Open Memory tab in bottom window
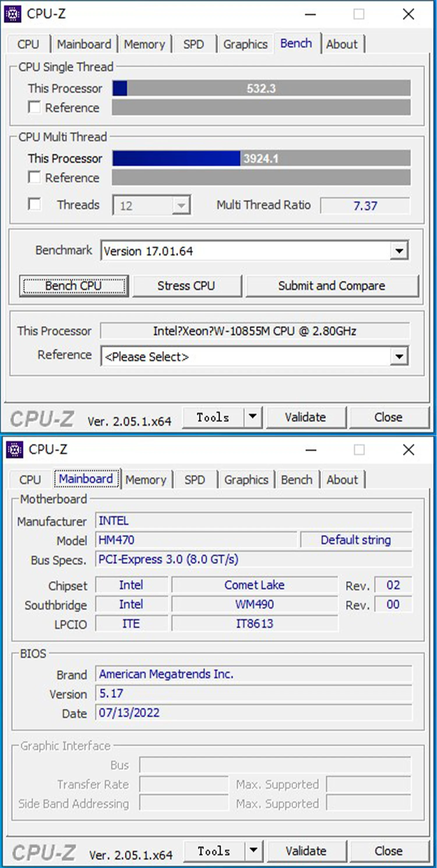The image size is (437, 868). tap(146, 480)
